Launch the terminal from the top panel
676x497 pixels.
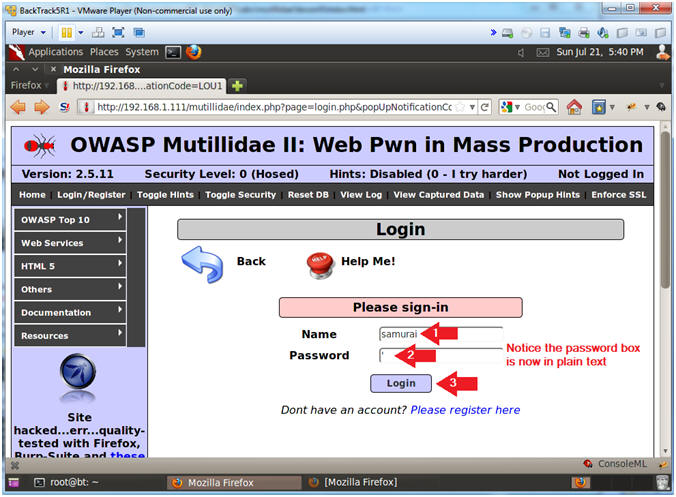click(173, 53)
